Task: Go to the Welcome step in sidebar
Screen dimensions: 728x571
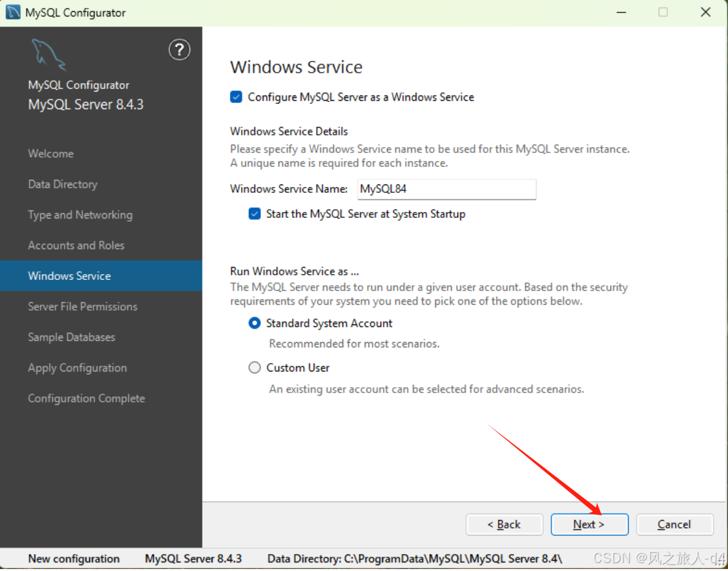Action: (x=50, y=154)
